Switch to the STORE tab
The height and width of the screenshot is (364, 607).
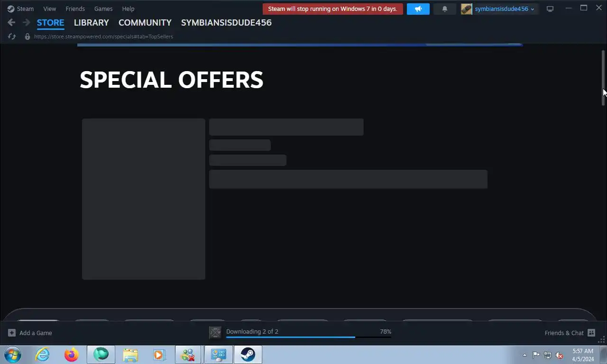click(50, 22)
